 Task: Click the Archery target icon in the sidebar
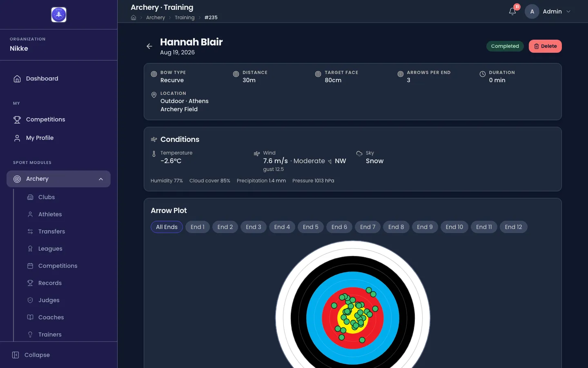pos(17,179)
